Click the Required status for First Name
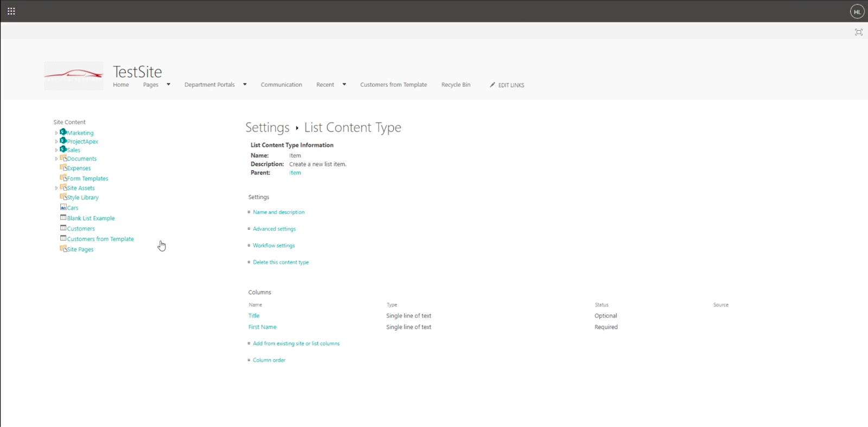 [606, 327]
